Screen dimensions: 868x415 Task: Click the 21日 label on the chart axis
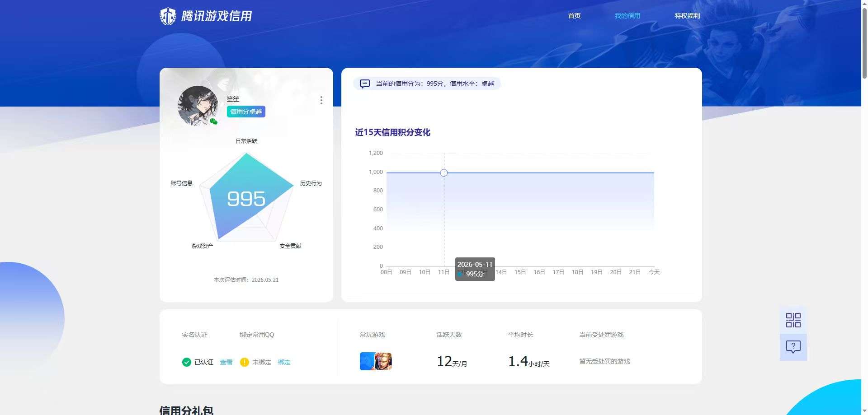[x=635, y=272]
